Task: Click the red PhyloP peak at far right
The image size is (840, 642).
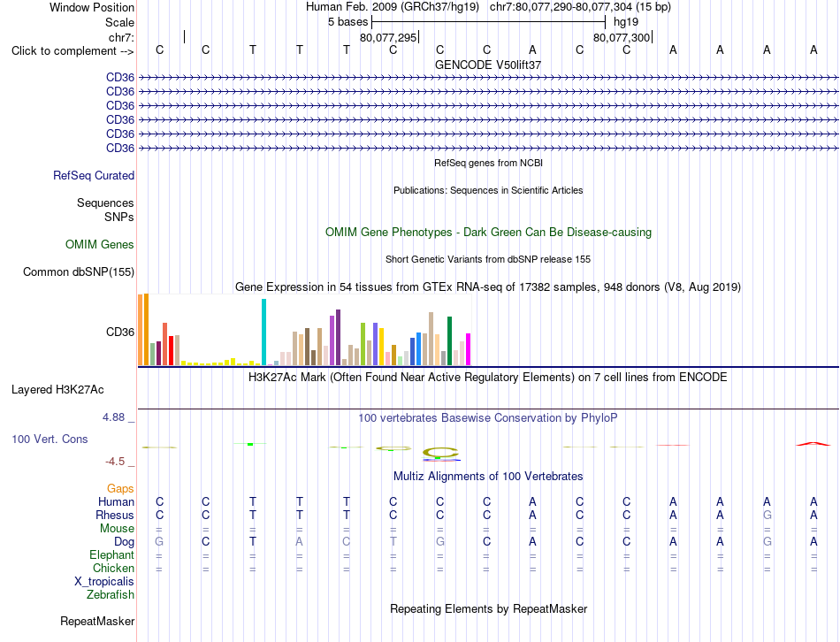Action: [x=813, y=444]
